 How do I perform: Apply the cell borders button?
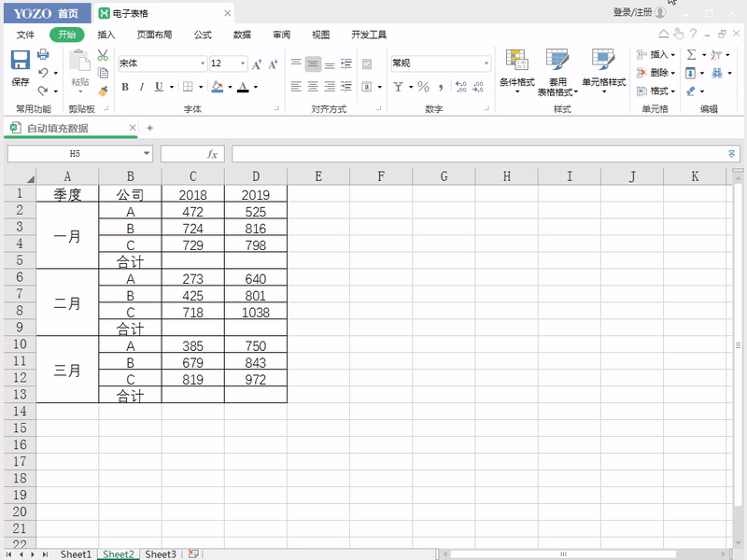188,87
